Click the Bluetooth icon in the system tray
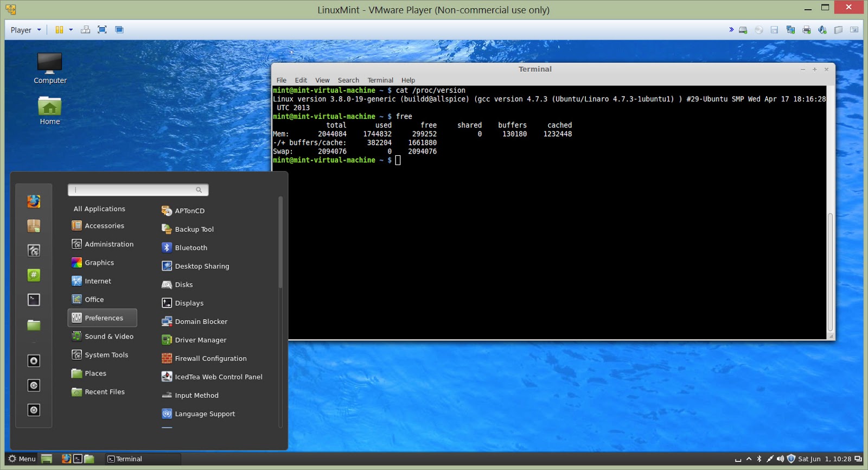The image size is (868, 470). (759, 459)
